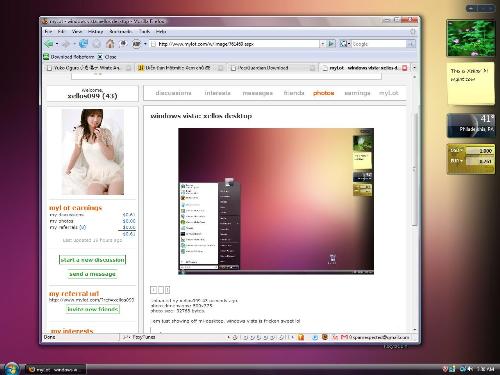
Task: Open the Bookmarks menu
Action: point(121,31)
